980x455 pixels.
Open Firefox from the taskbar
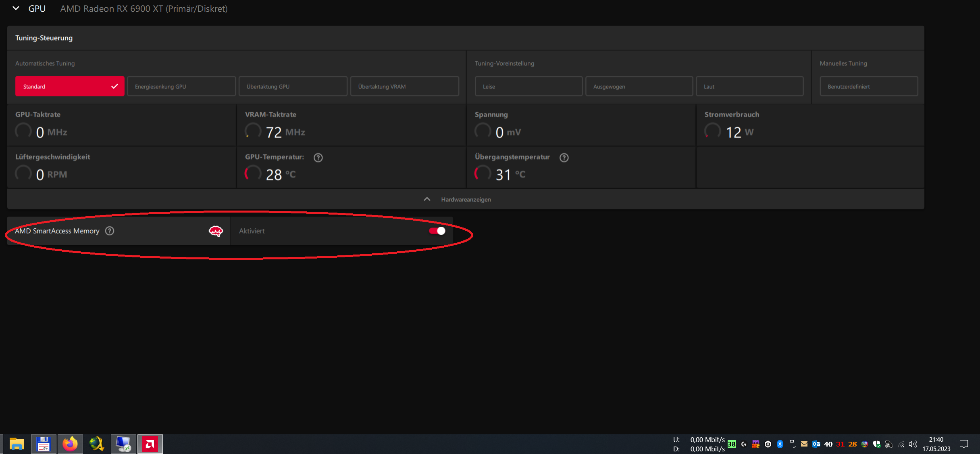point(70,444)
